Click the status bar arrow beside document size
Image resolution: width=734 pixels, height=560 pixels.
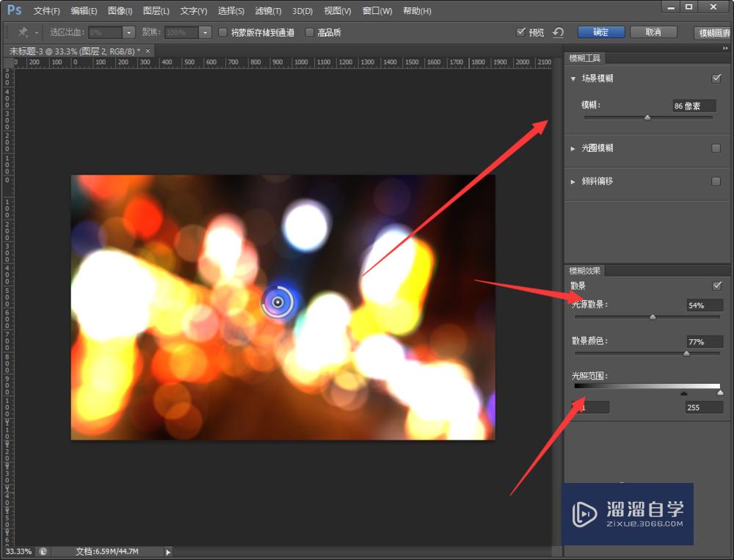168,552
